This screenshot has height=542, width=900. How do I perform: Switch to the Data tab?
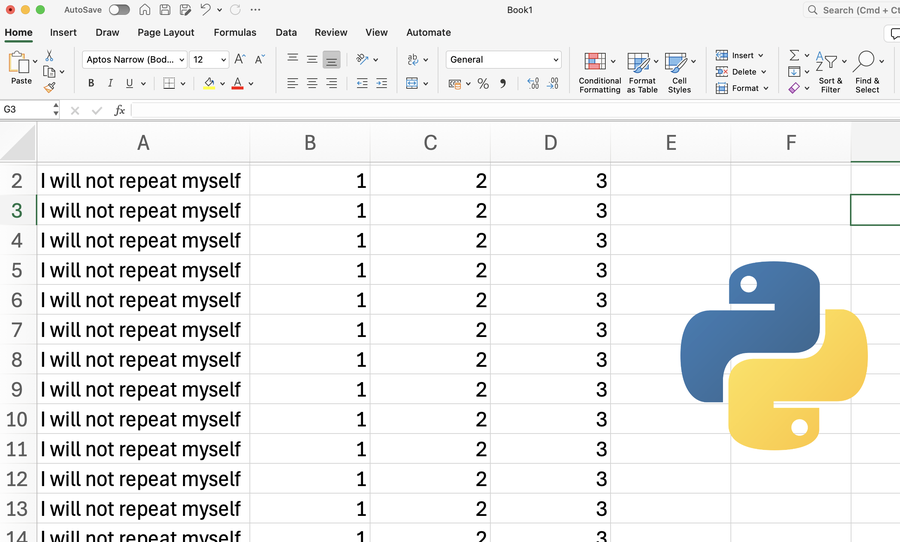tap(286, 33)
